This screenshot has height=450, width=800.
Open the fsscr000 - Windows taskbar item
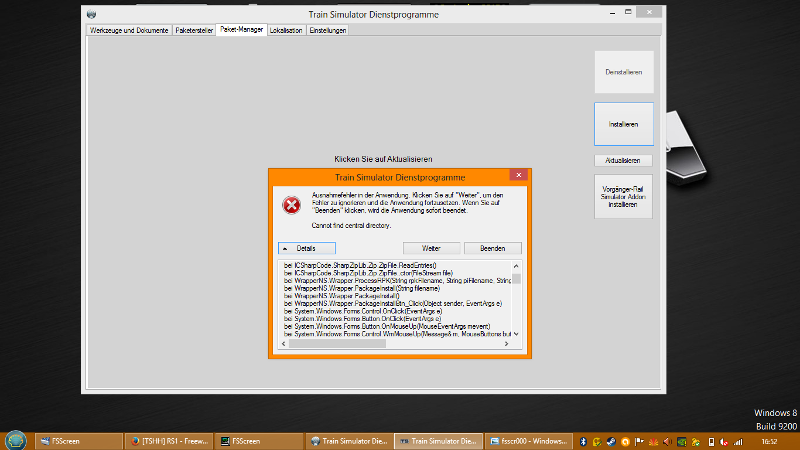pyautogui.click(x=529, y=441)
